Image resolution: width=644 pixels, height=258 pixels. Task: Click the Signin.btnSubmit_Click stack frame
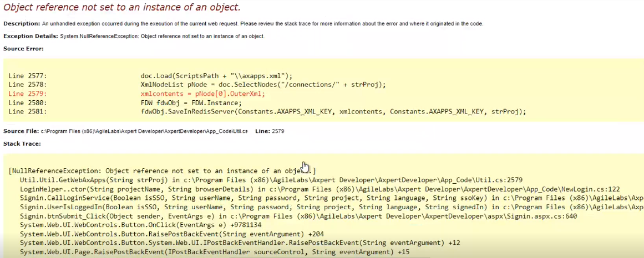tap(298, 216)
